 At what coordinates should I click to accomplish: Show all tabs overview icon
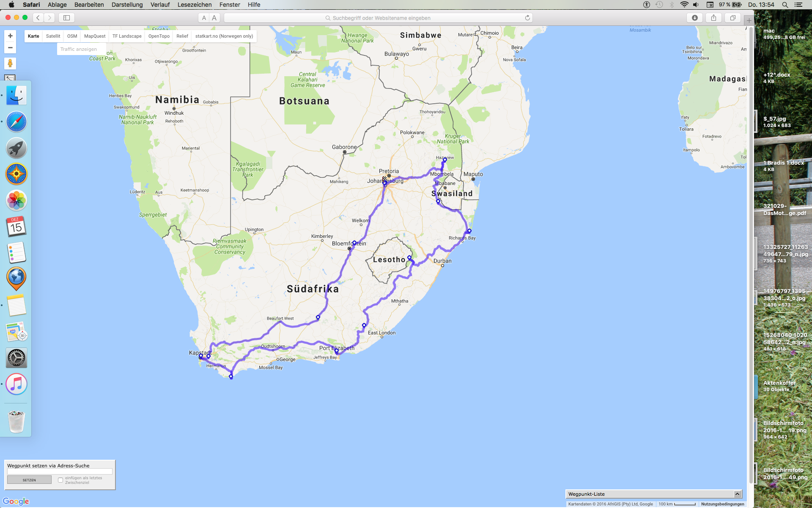pyautogui.click(x=732, y=18)
